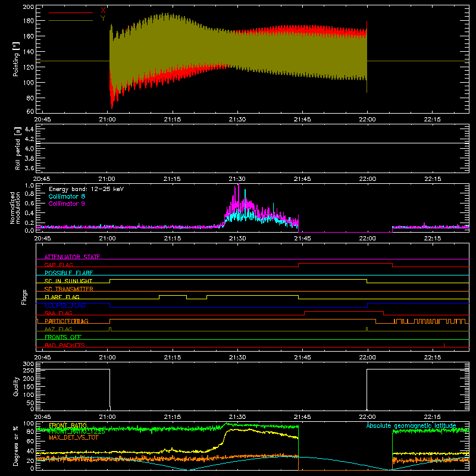Click the Pointing axis title
The image size is (476, 476).
pos(16,59)
